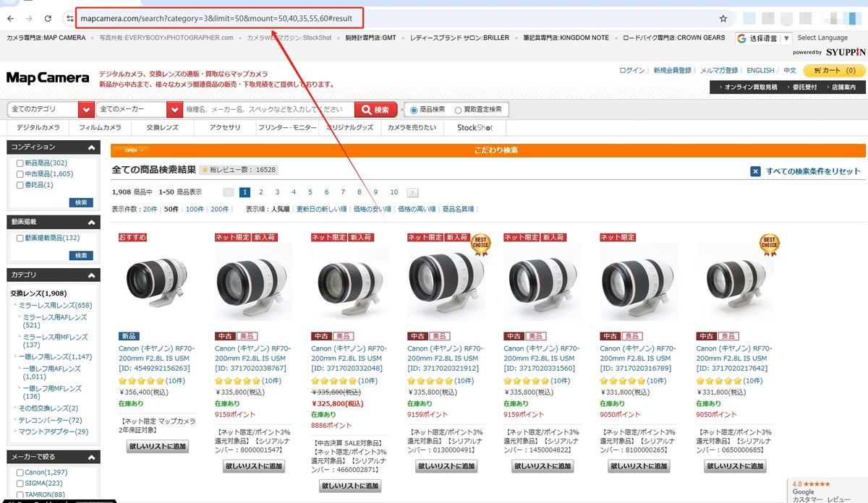Open bookmark ロードバイク専門店:CROWN GEARS

pyautogui.click(x=674, y=38)
